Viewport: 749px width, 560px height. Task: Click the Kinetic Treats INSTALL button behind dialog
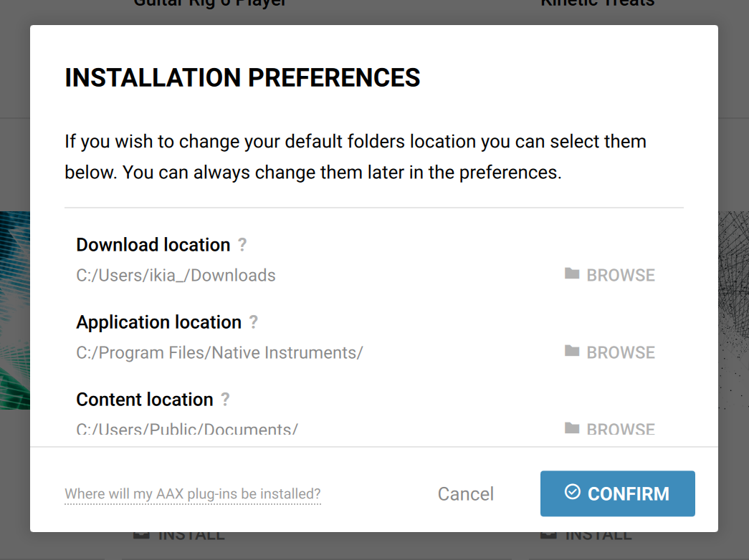point(586,536)
